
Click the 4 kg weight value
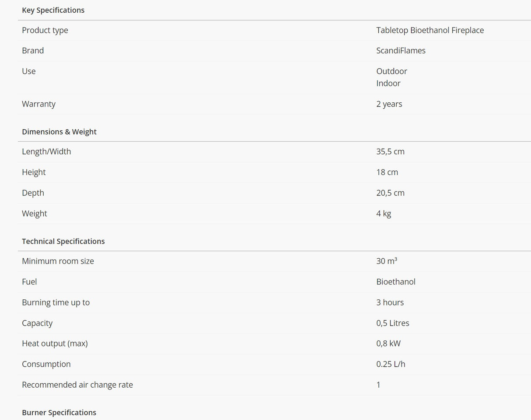tap(384, 214)
